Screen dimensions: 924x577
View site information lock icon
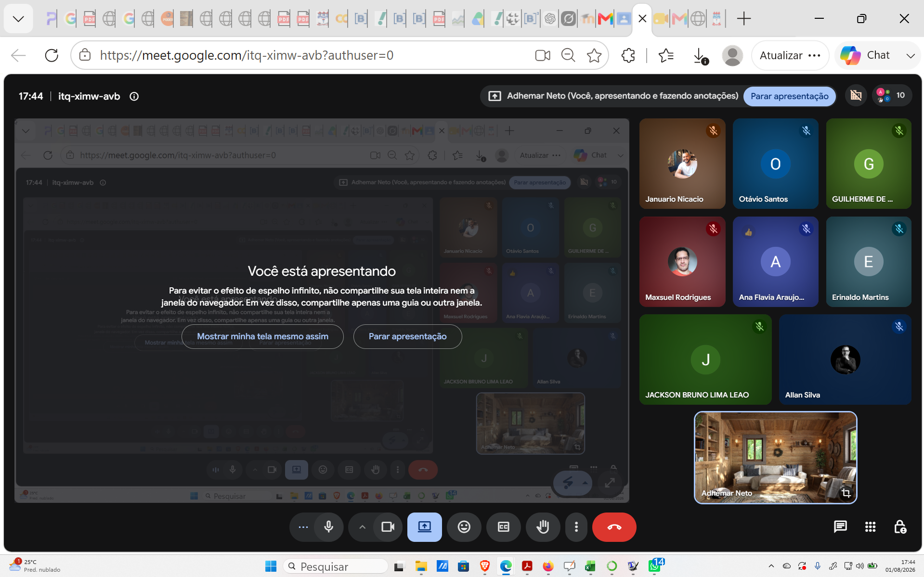(85, 55)
